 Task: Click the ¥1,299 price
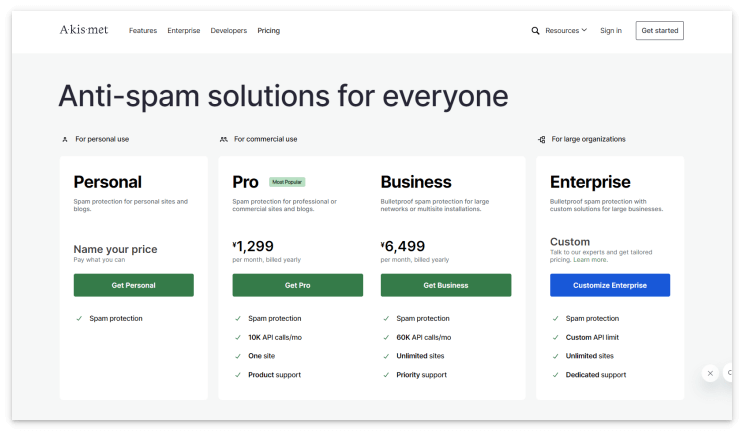tap(253, 246)
